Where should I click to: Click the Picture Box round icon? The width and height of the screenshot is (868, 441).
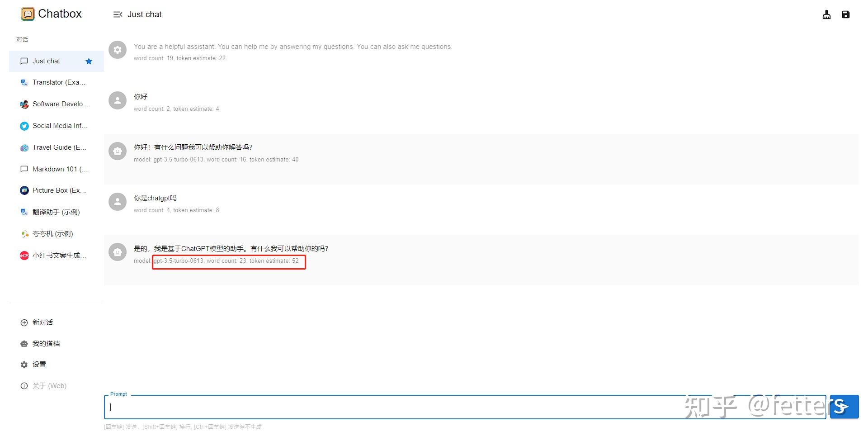coord(24,190)
